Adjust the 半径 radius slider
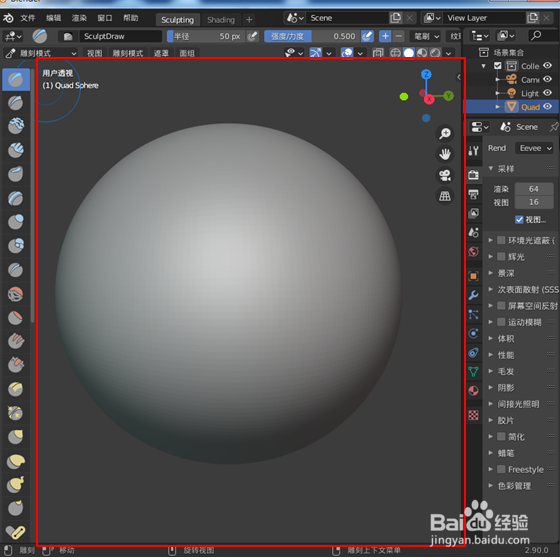The image size is (560, 560). (x=205, y=36)
